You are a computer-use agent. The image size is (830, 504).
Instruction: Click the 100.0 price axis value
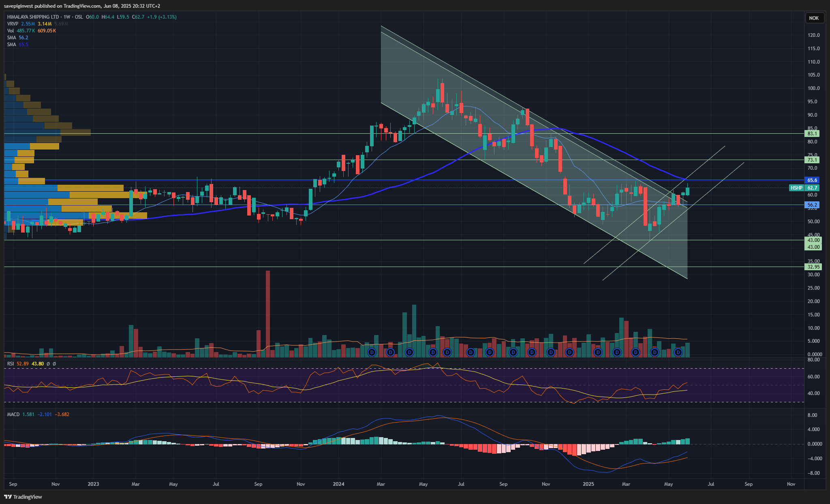tap(813, 88)
